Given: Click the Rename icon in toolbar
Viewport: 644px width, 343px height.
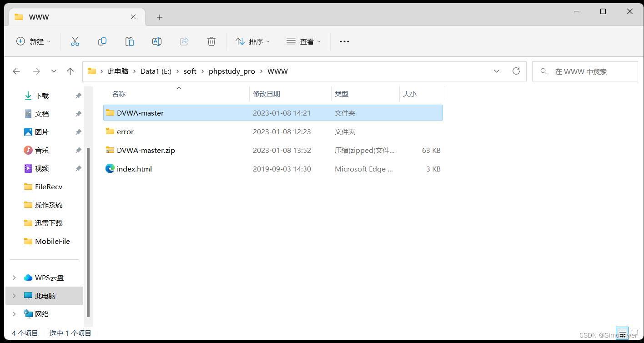Looking at the screenshot, I should pyautogui.click(x=157, y=41).
